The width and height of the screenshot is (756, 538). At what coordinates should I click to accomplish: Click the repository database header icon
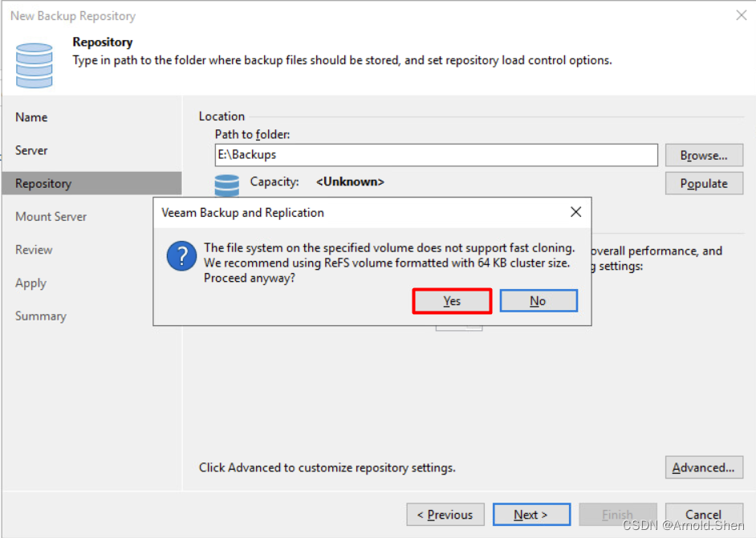pos(35,66)
